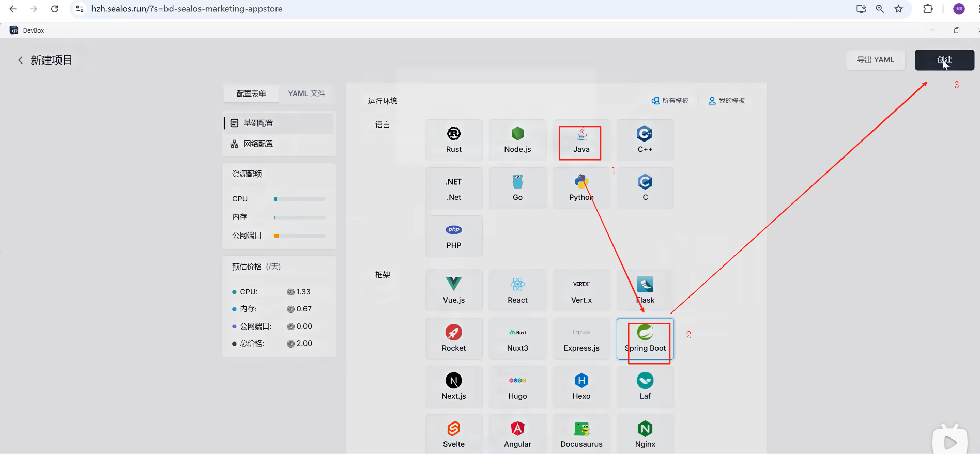The image size is (980, 454).
Task: Pick the Vert.x framework template
Action: pyautogui.click(x=581, y=290)
